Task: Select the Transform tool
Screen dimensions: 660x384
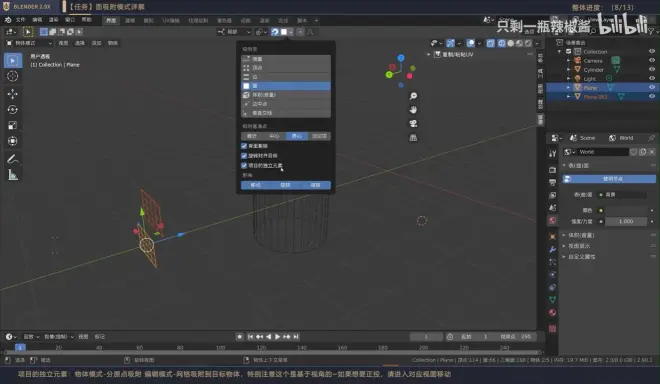Action: coord(13,141)
